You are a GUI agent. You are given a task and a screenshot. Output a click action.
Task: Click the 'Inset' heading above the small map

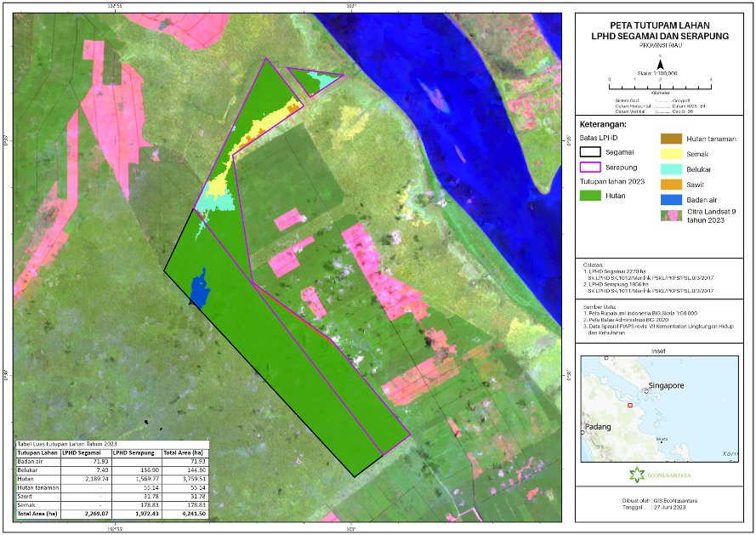pyautogui.click(x=658, y=351)
